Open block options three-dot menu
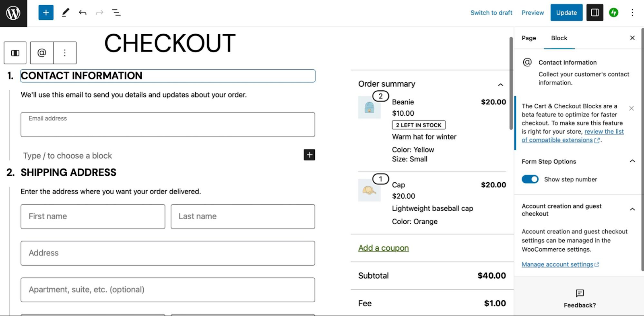This screenshot has height=316, width=644. (x=65, y=53)
